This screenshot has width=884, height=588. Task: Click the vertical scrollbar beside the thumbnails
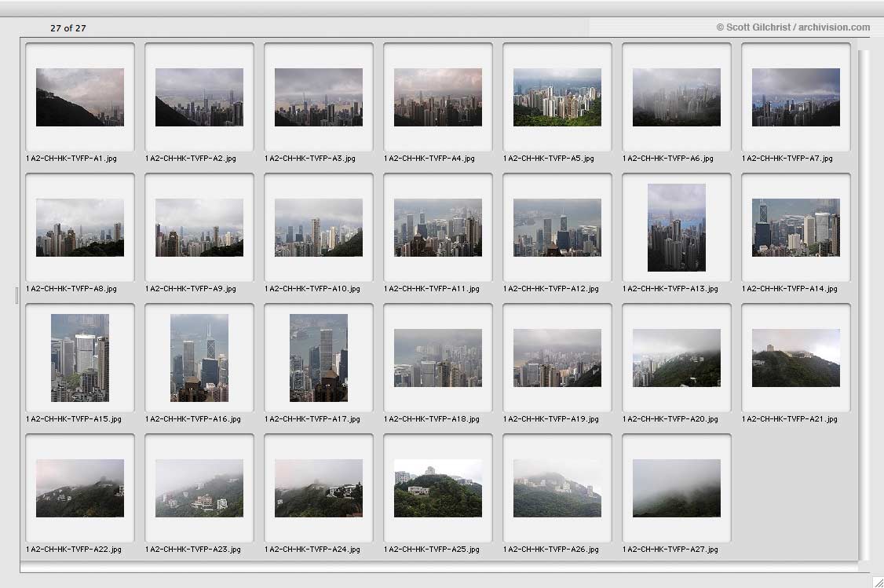click(863, 305)
